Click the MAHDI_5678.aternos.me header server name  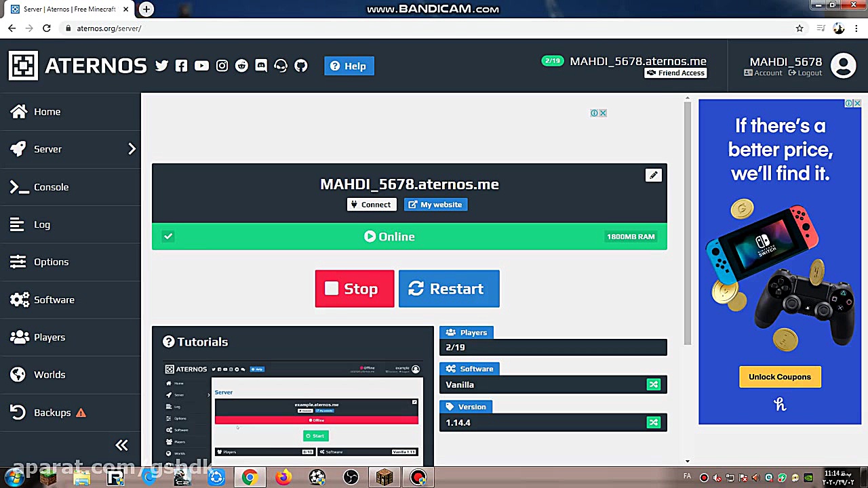tap(638, 61)
